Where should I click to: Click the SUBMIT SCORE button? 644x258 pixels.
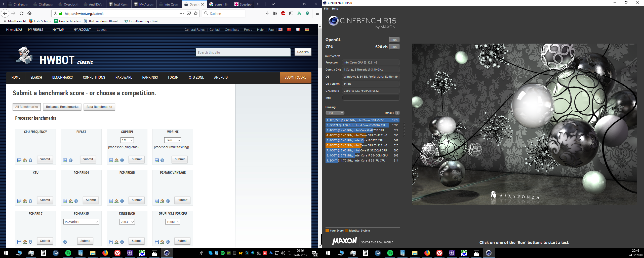(x=295, y=77)
